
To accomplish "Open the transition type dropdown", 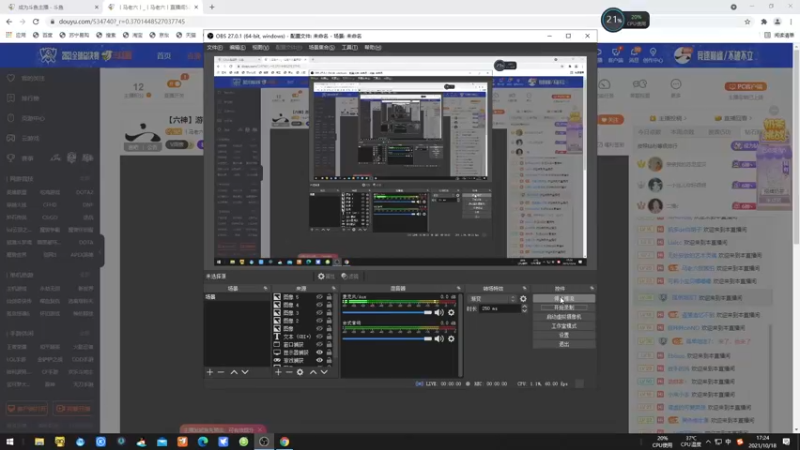I will (492, 298).
